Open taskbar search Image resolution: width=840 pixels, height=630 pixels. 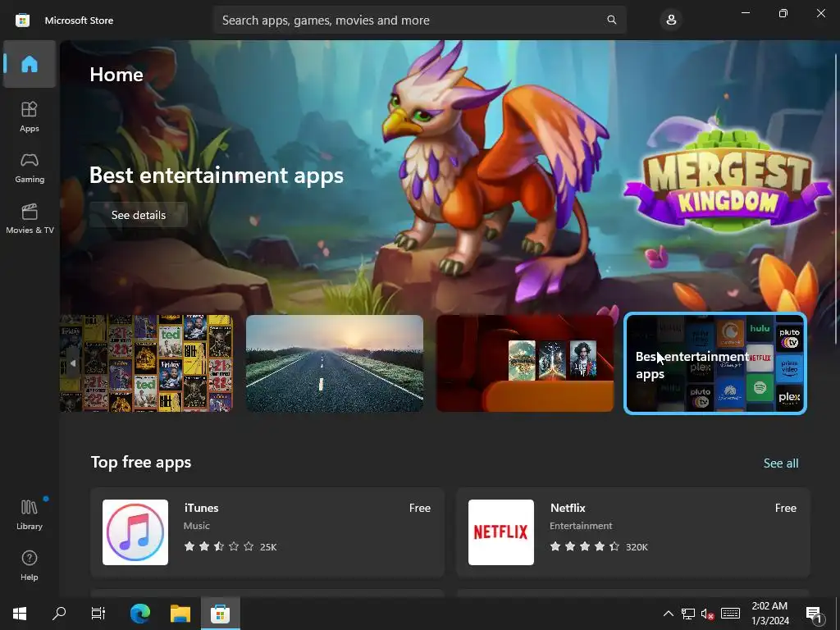click(x=59, y=614)
